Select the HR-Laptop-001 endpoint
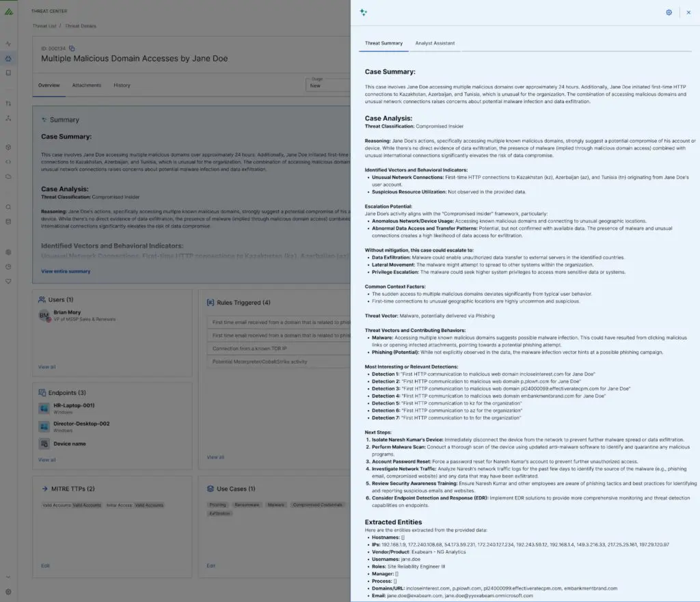Screen dimensions: 700x602 click(x=74, y=406)
